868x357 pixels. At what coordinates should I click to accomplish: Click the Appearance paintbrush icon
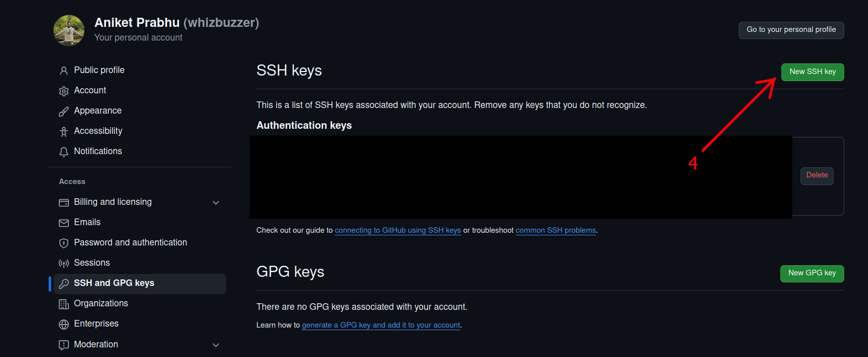point(64,111)
